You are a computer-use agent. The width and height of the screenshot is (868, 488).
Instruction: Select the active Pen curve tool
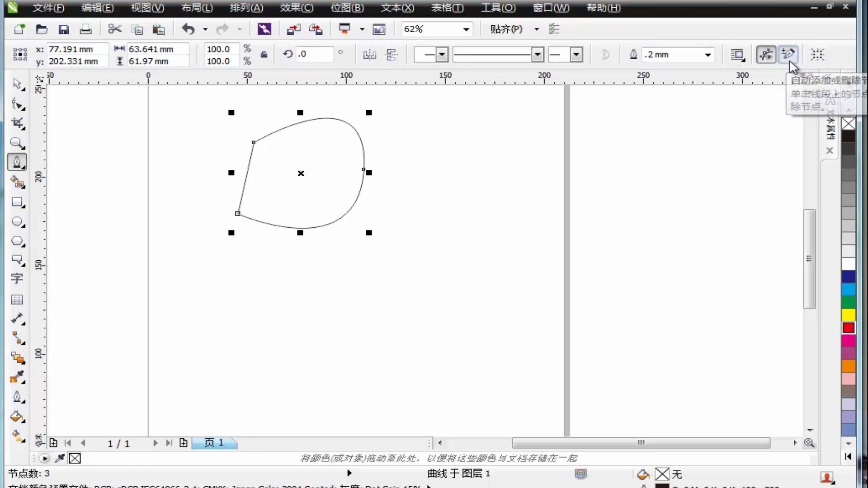coord(17,162)
